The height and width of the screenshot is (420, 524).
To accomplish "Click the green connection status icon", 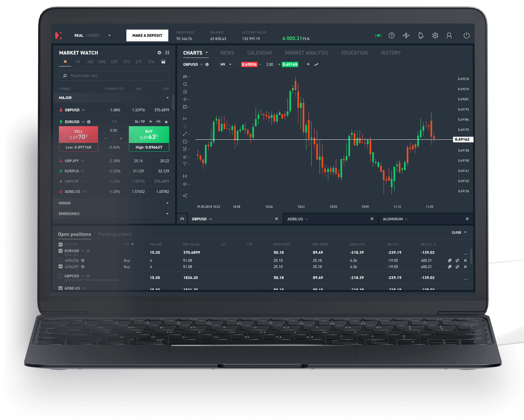I will (378, 35).
